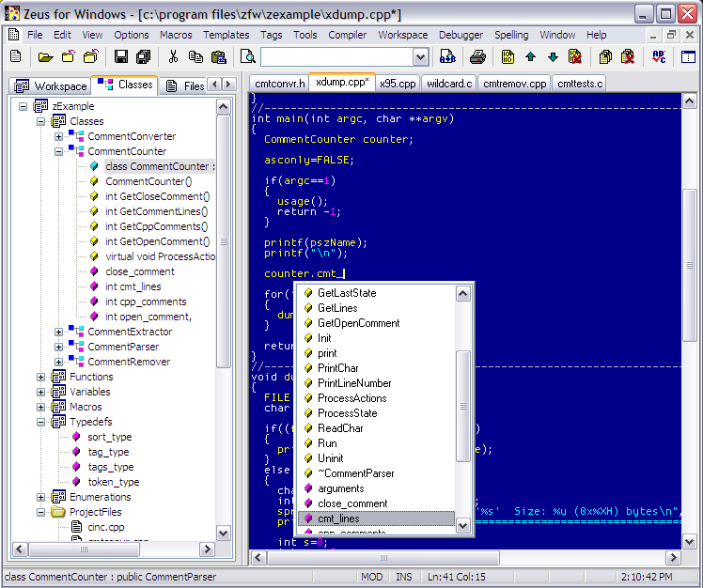Collapse the CommentCounter class node
703x588 pixels.
(58, 151)
